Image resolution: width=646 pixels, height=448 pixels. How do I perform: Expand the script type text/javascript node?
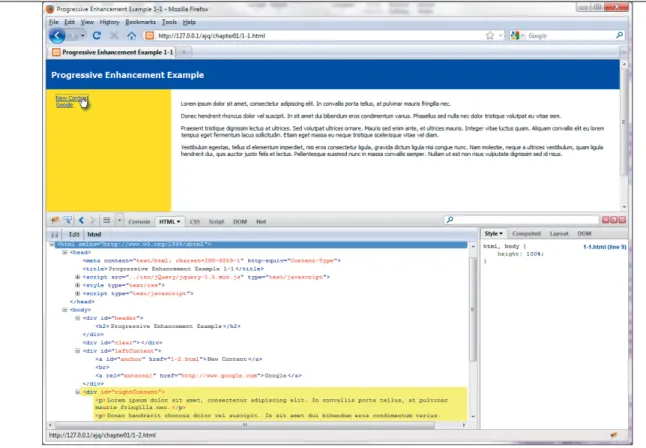77,293
